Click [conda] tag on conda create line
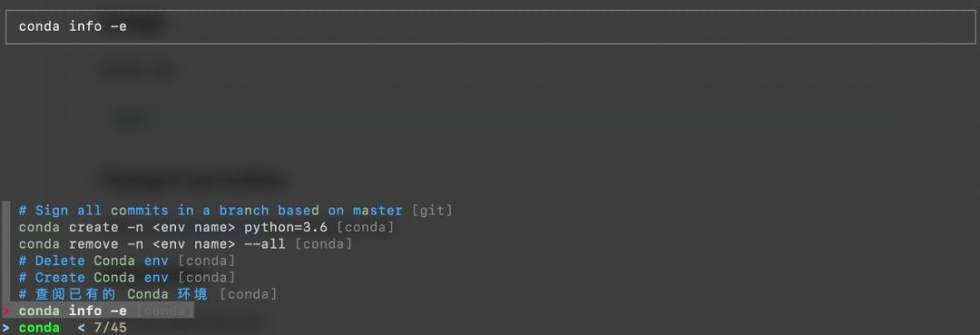This screenshot has width=980, height=335. (x=365, y=228)
